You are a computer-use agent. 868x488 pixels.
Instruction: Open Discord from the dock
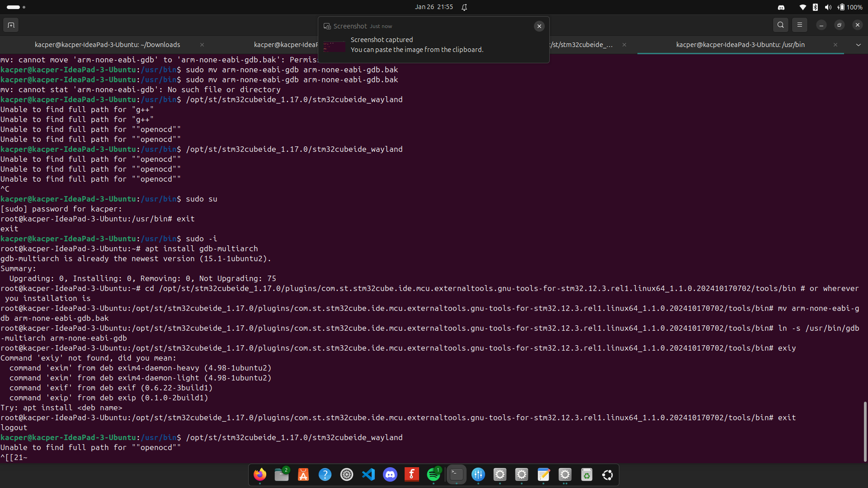(x=390, y=474)
